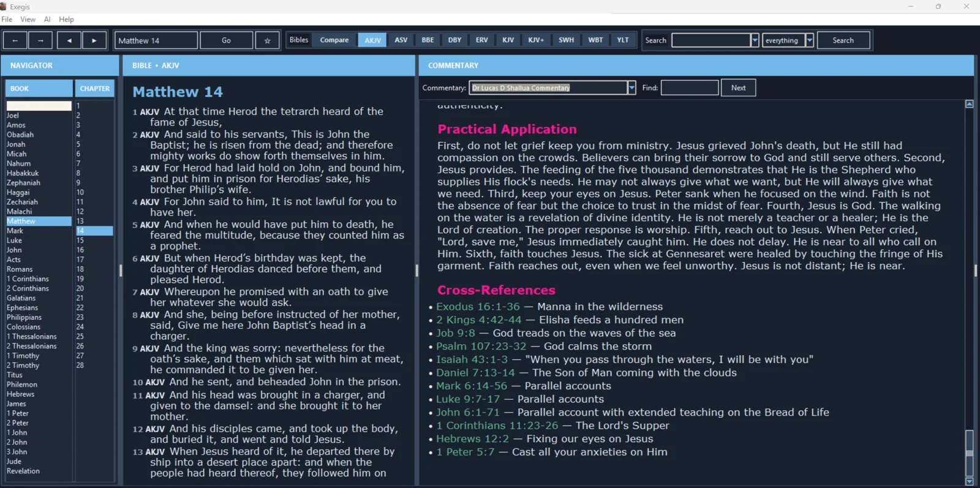This screenshot has height=488, width=980.
Task: Select chapter 1 in chapter list
Action: [78, 106]
